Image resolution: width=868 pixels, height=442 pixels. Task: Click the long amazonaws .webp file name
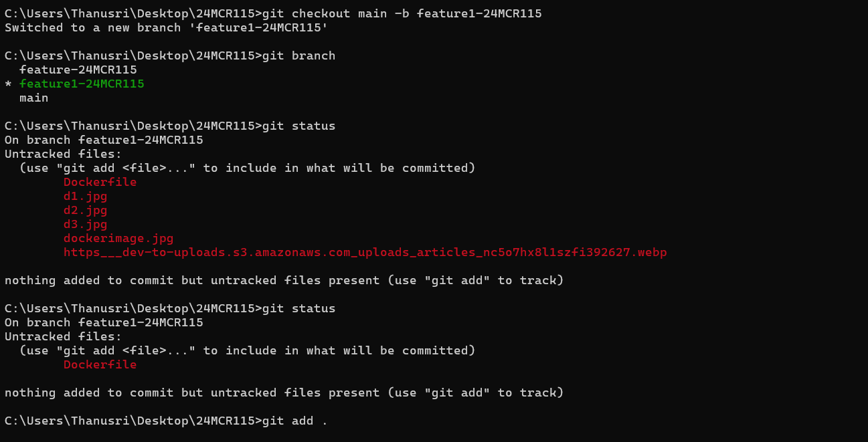pyautogui.click(x=365, y=252)
